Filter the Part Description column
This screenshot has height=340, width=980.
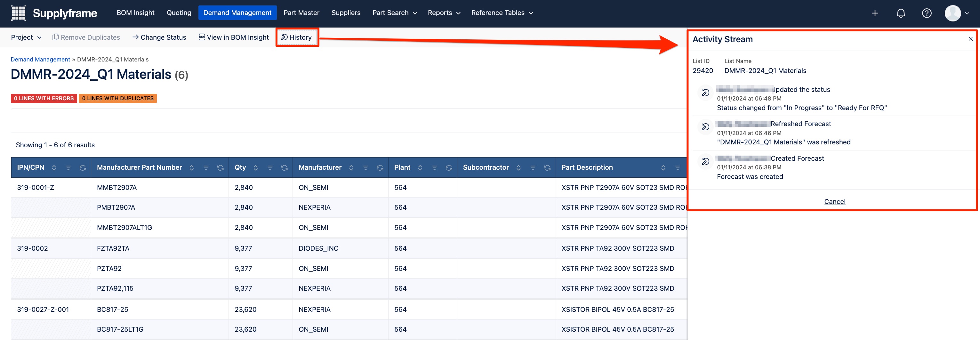(678, 168)
